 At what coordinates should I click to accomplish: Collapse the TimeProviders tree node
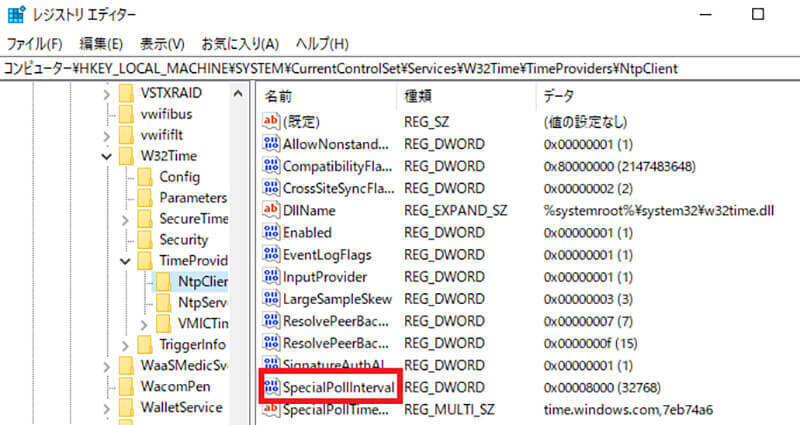pyautogui.click(x=125, y=261)
